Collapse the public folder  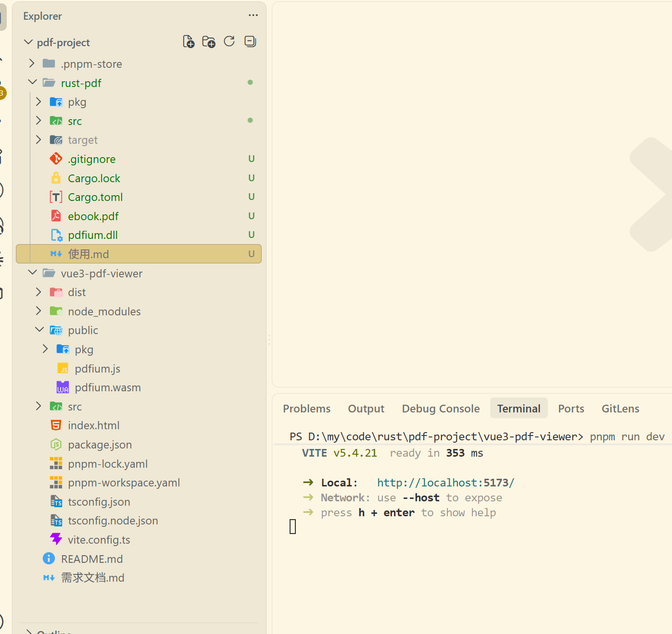(x=39, y=330)
